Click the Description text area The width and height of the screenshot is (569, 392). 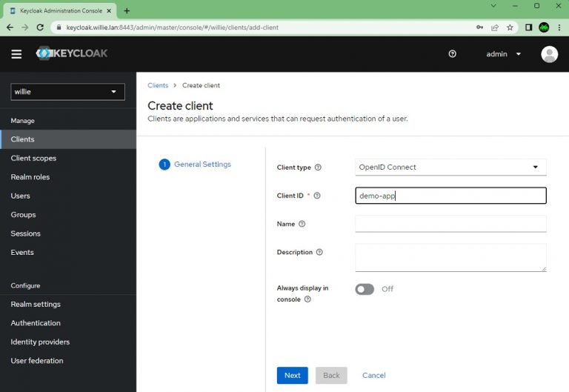pos(450,258)
